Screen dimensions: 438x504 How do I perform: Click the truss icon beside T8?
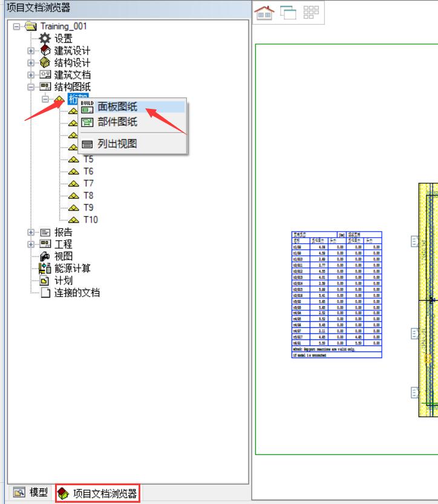[74, 196]
